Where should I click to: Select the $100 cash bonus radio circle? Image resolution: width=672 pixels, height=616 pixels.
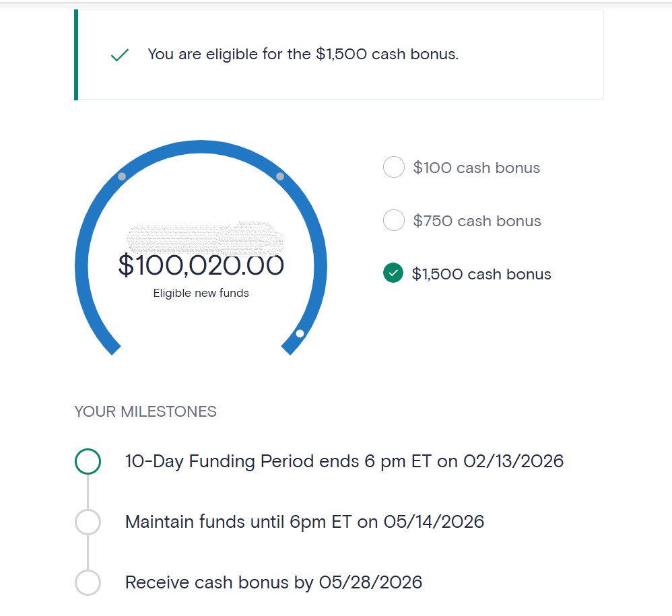pyautogui.click(x=393, y=168)
